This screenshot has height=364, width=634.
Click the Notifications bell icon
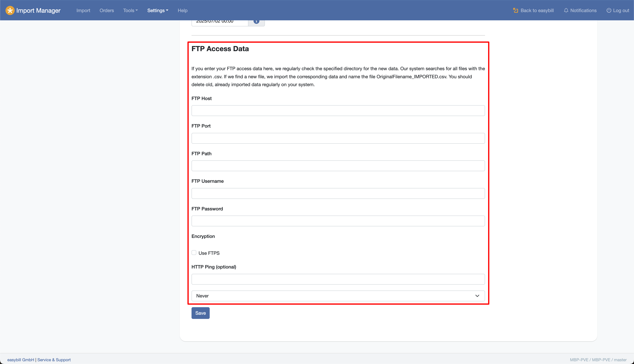click(566, 10)
